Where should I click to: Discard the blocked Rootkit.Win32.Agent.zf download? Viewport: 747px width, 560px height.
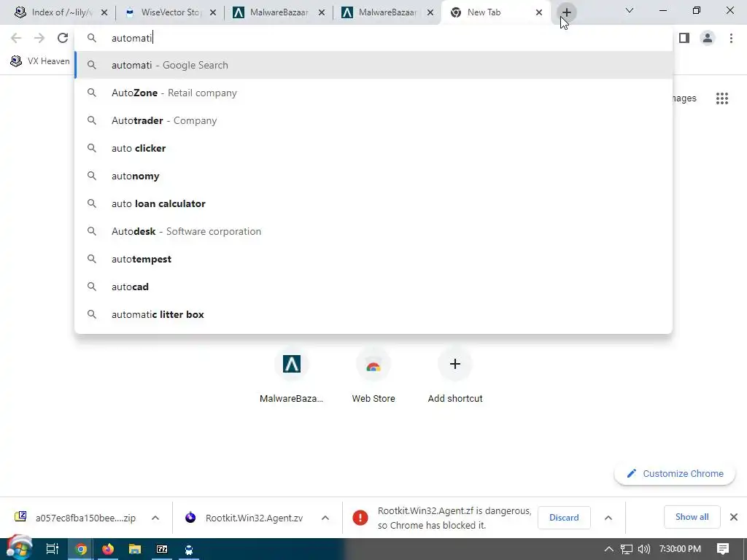[x=564, y=518]
